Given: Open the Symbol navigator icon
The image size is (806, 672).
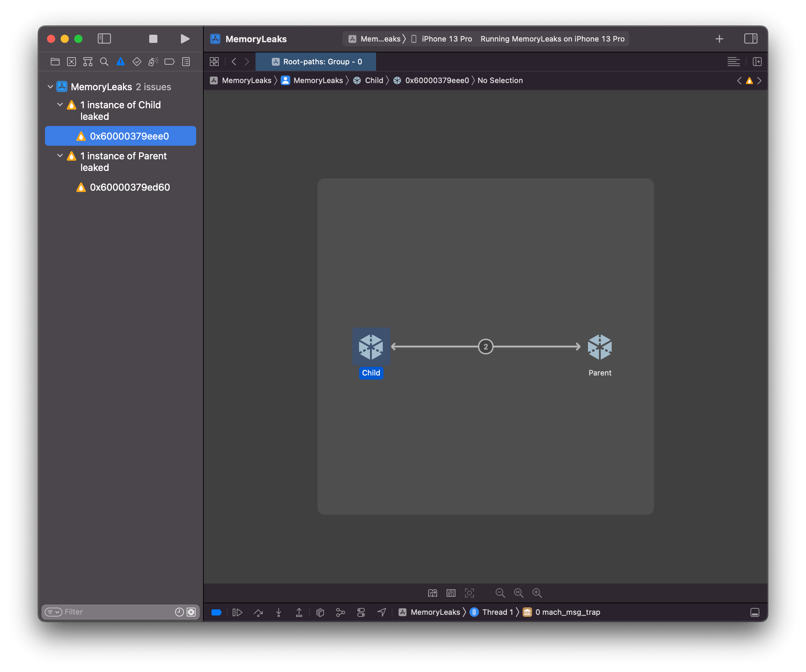Looking at the screenshot, I should point(88,62).
